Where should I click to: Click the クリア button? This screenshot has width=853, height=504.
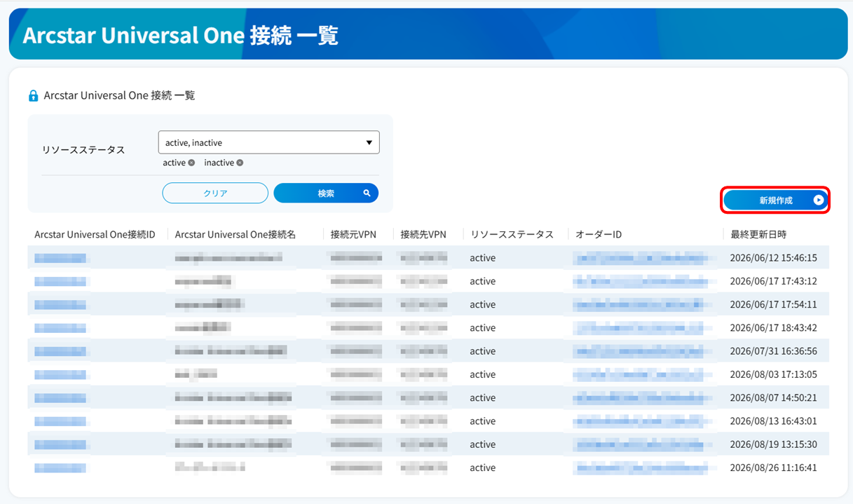(215, 193)
